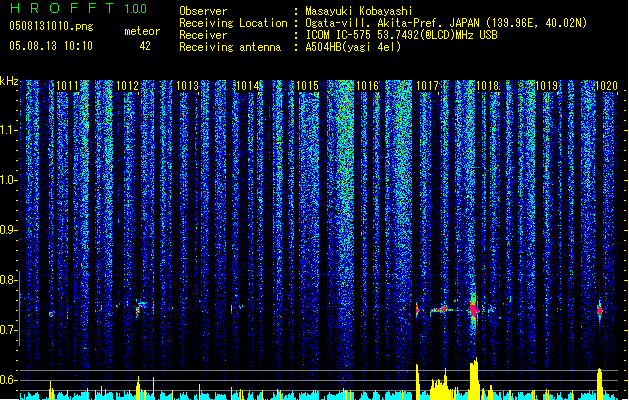
Task: Click the receiver value ICOM IC-575 53.7492 MHz USB
Action: tap(401, 35)
